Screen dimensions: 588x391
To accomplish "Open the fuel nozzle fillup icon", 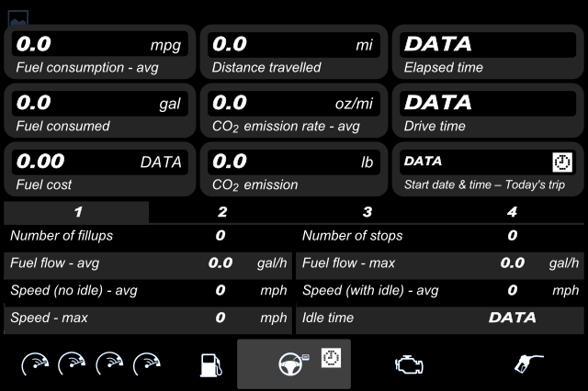I will point(528,364).
